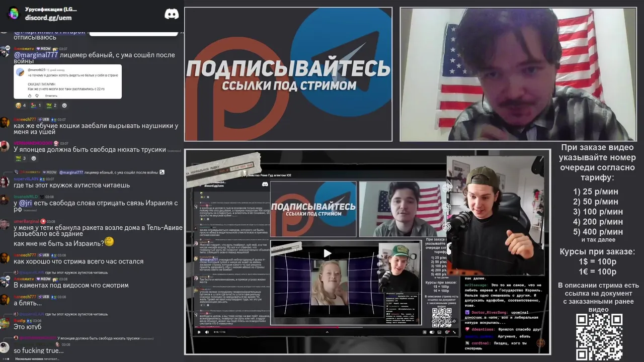This screenshot has height=362, width=644.
Task: Click the thinking emoji after 'Израиль?'
Action: 109,242
